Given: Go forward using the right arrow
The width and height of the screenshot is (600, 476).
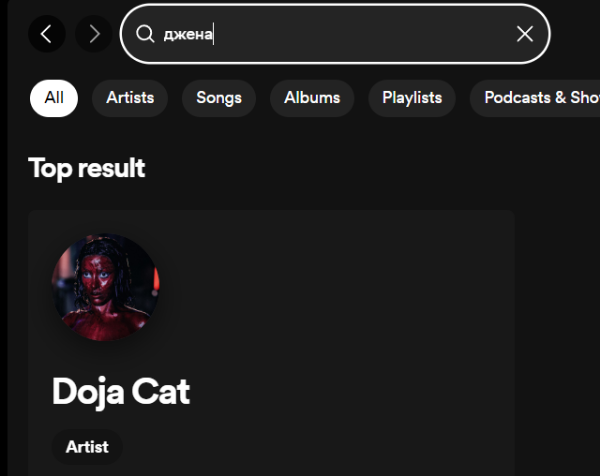Looking at the screenshot, I should (95, 34).
